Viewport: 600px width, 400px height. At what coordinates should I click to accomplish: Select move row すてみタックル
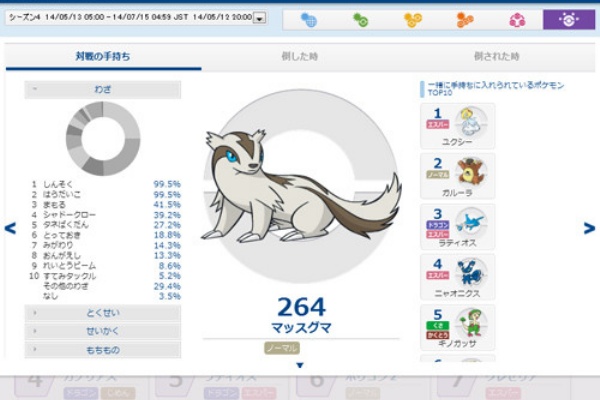[x=105, y=276]
